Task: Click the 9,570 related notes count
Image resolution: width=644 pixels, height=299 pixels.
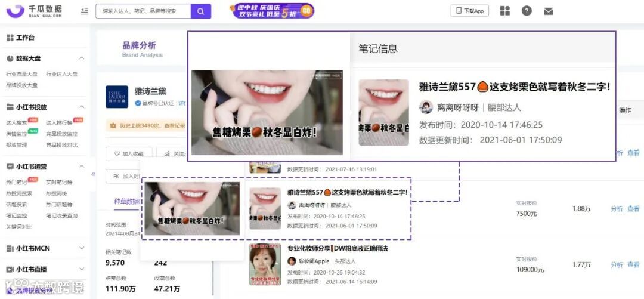Action: [115, 263]
